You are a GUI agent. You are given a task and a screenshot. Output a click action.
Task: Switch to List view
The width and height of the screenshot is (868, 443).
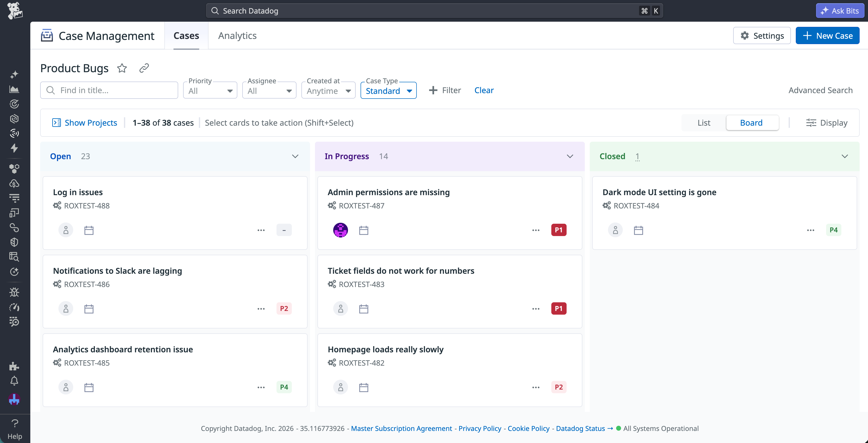[704, 123]
